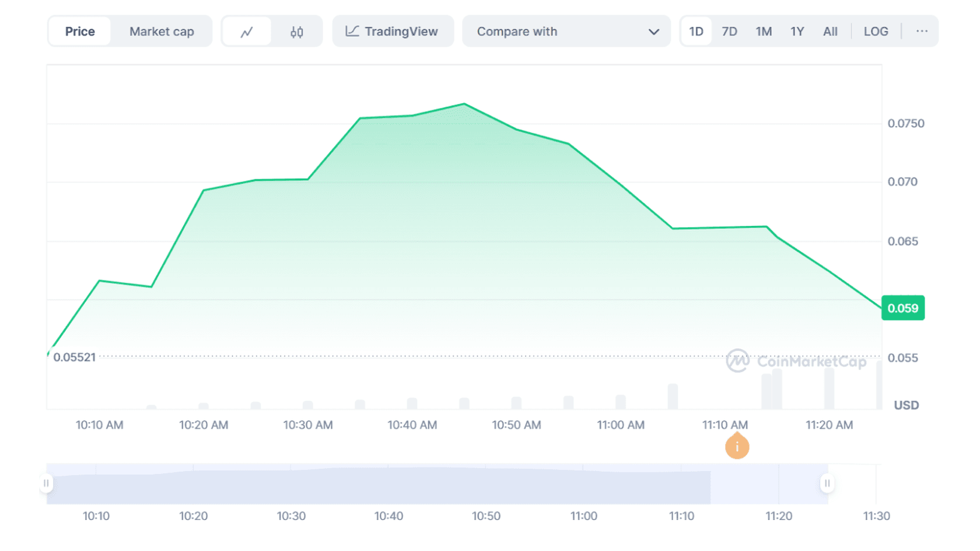Choose the 1M time range
Viewport: 980px width, 551px height.
tap(764, 32)
